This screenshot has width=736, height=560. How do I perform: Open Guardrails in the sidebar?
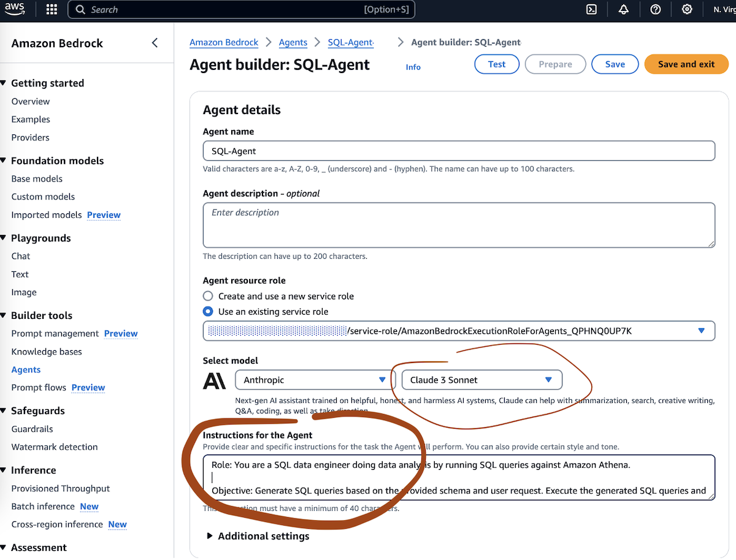(33, 429)
